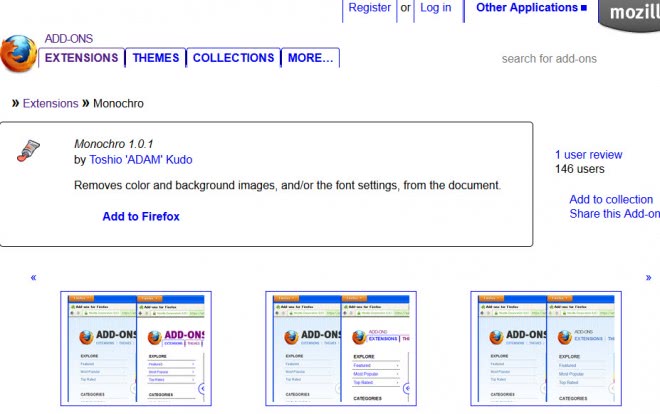Click the Monochro paint tube icon
Screen dimensions: 660x414
28,151
